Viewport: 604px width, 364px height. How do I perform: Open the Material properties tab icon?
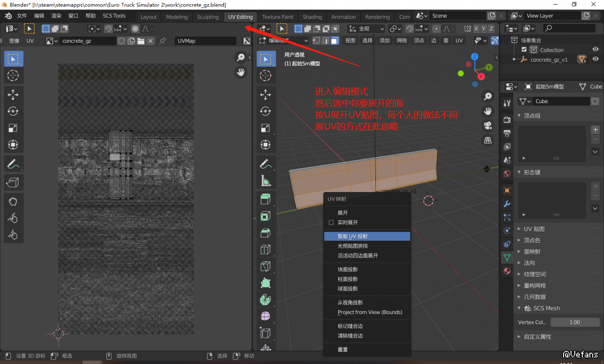coord(507,271)
